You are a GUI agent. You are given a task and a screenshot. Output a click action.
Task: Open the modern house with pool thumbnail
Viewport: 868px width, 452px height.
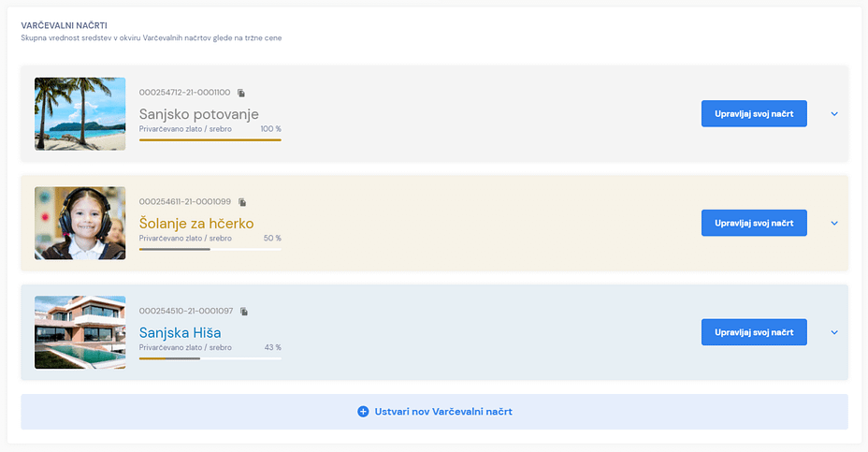click(80, 332)
